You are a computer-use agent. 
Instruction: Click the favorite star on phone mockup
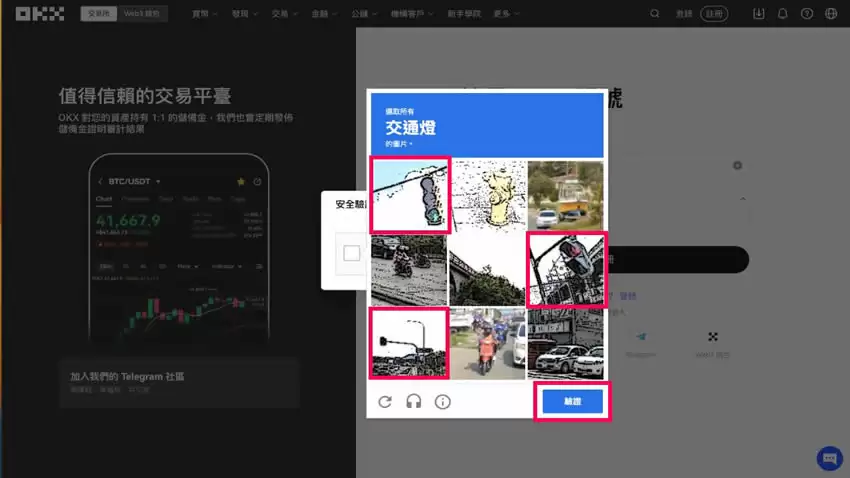[241, 182]
